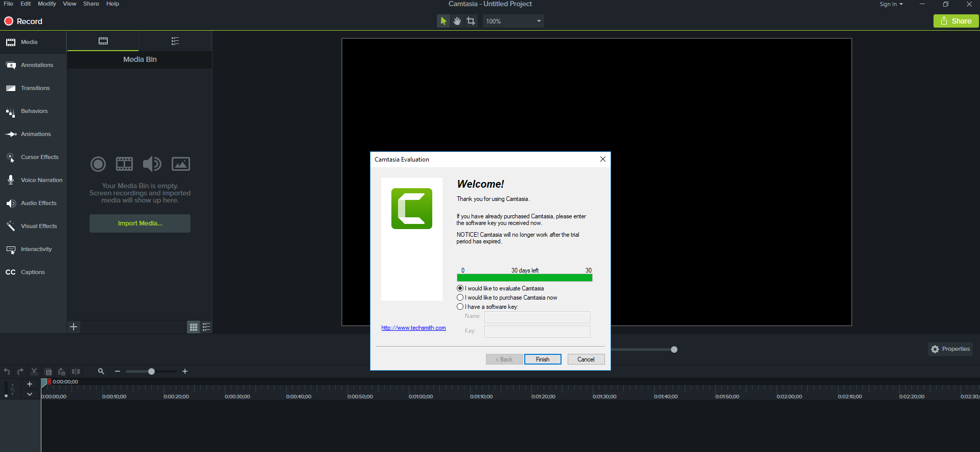980x452 pixels.
Task: Click the Split icon in timeline toolbar
Action: (76, 372)
